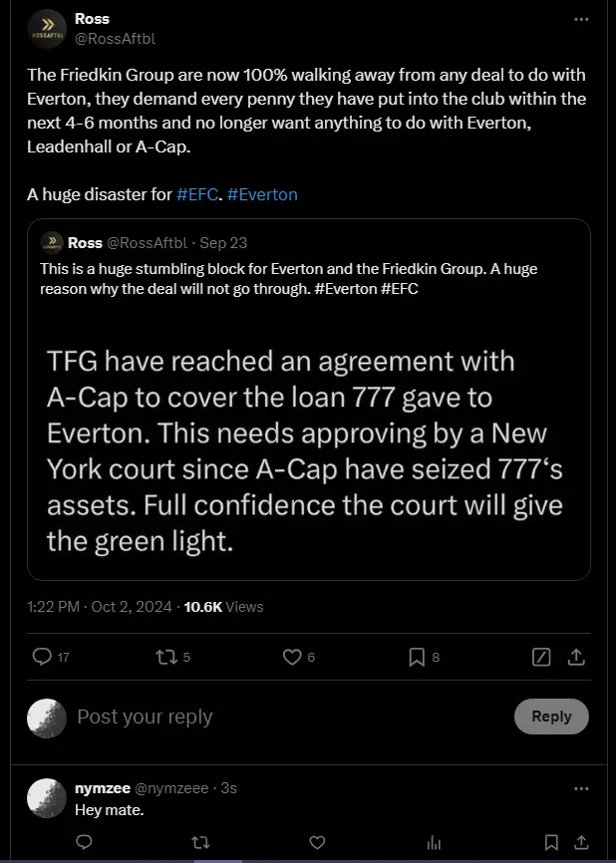Open the #Everton hashtag link
The width and height of the screenshot is (616, 863).
[x=262, y=194]
